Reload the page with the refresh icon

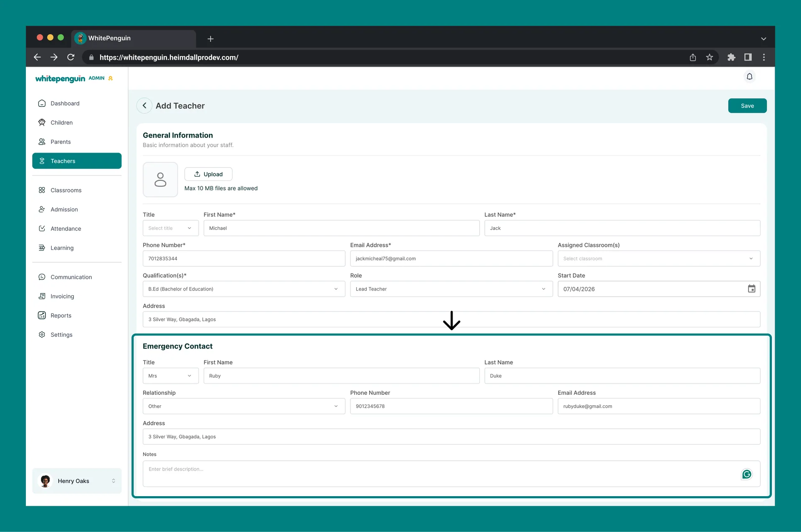pos(71,57)
